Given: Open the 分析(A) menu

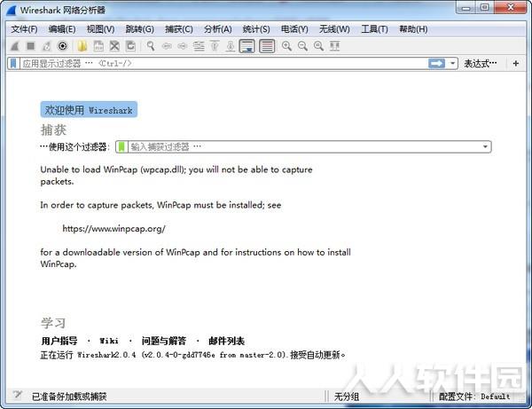Looking at the screenshot, I should tap(218, 29).
